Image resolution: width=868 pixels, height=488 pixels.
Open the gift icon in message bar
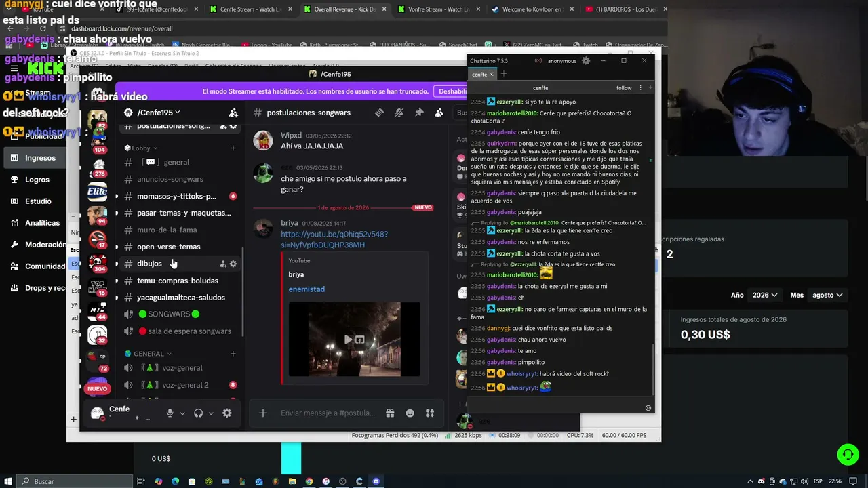(390, 413)
